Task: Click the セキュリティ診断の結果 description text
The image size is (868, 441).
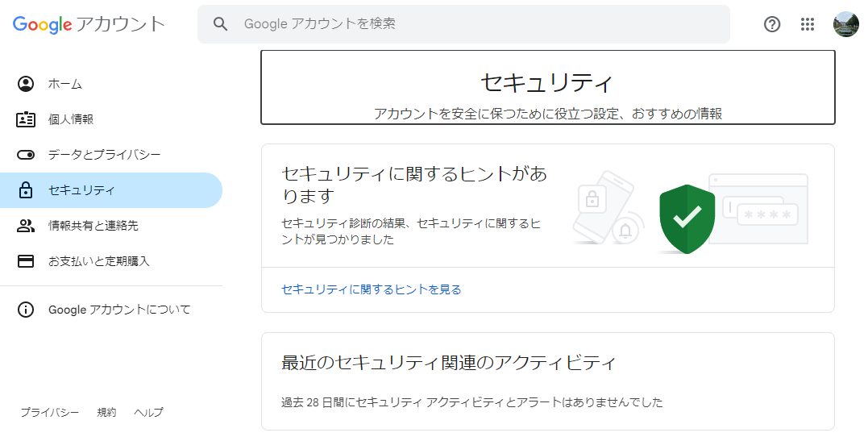Action: point(411,231)
